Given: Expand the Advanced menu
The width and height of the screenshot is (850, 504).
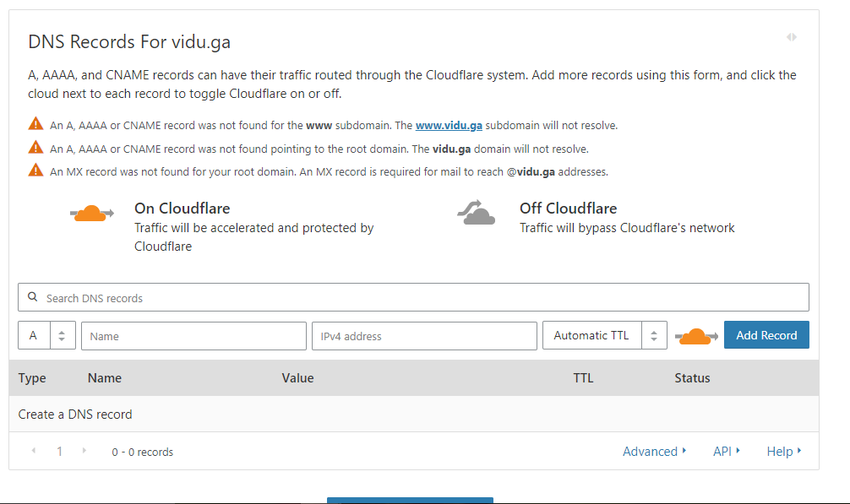Looking at the screenshot, I should point(655,452).
